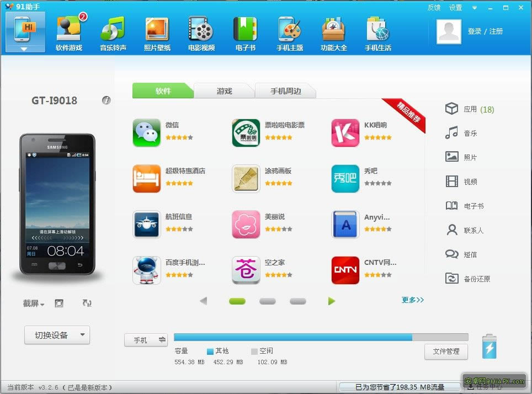Click the rotate screen icon
Viewport: 532px width, 394px height.
coord(87,303)
